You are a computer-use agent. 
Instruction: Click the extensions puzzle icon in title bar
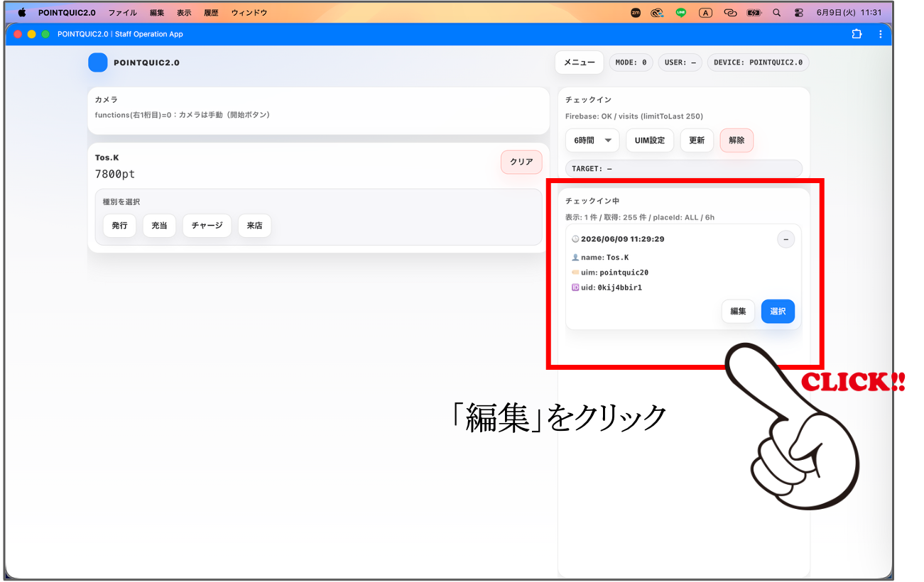tap(857, 34)
